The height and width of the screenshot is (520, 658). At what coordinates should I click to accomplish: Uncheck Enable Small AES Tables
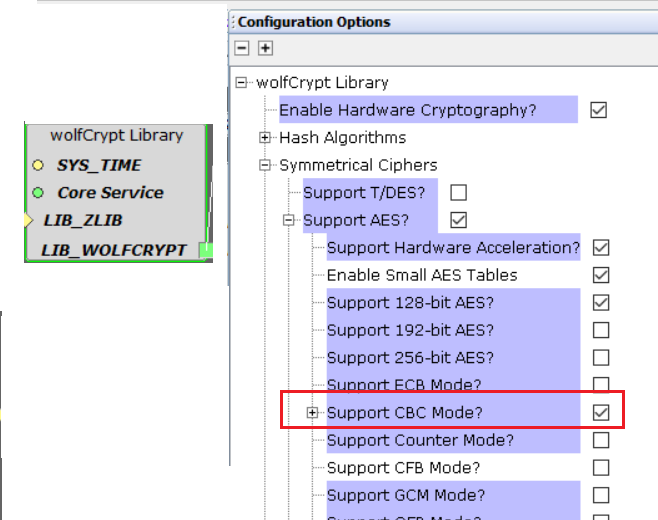point(601,275)
